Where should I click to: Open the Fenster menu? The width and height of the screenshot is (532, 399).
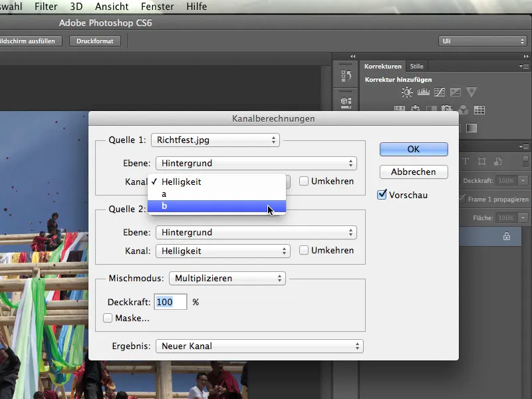coord(158,7)
